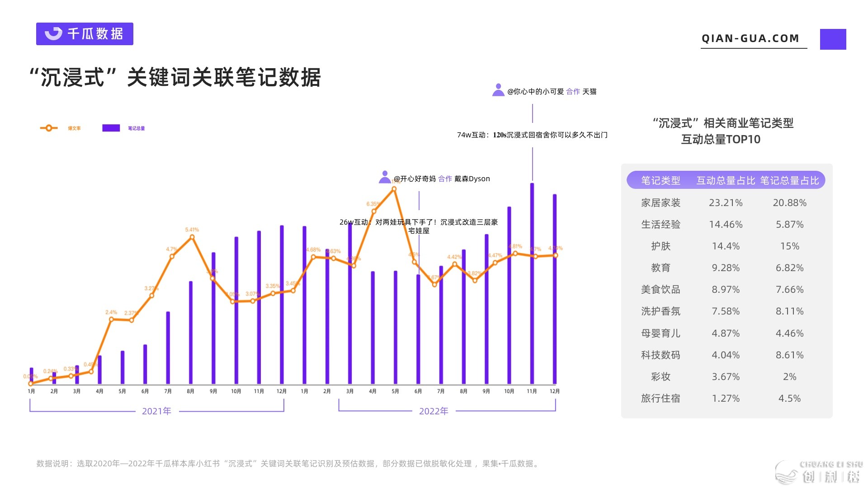Click the 2.4% data point label
The height and width of the screenshot is (488, 868).
coord(111,312)
